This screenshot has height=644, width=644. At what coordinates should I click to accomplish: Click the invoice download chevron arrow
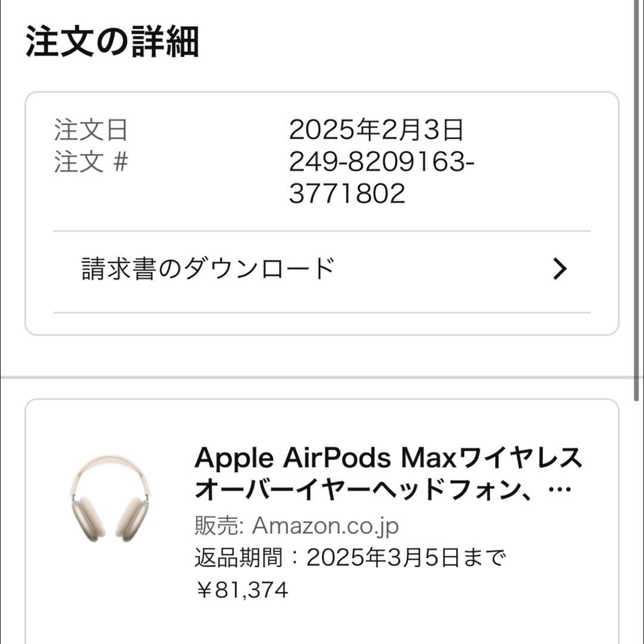(x=559, y=268)
